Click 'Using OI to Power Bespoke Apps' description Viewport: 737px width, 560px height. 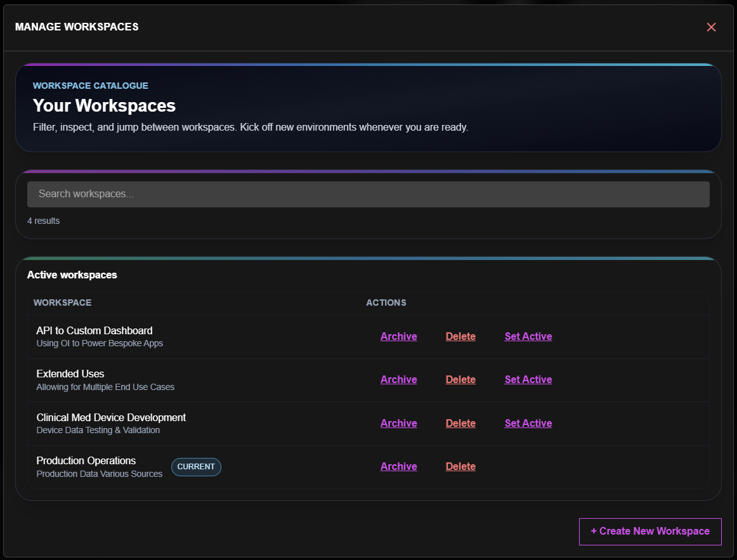[100, 344]
